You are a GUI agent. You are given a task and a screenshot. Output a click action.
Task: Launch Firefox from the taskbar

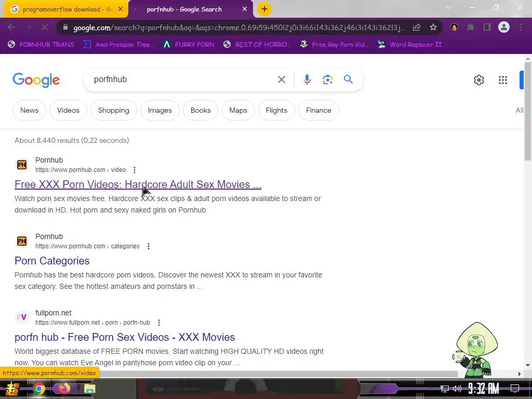tap(64, 389)
